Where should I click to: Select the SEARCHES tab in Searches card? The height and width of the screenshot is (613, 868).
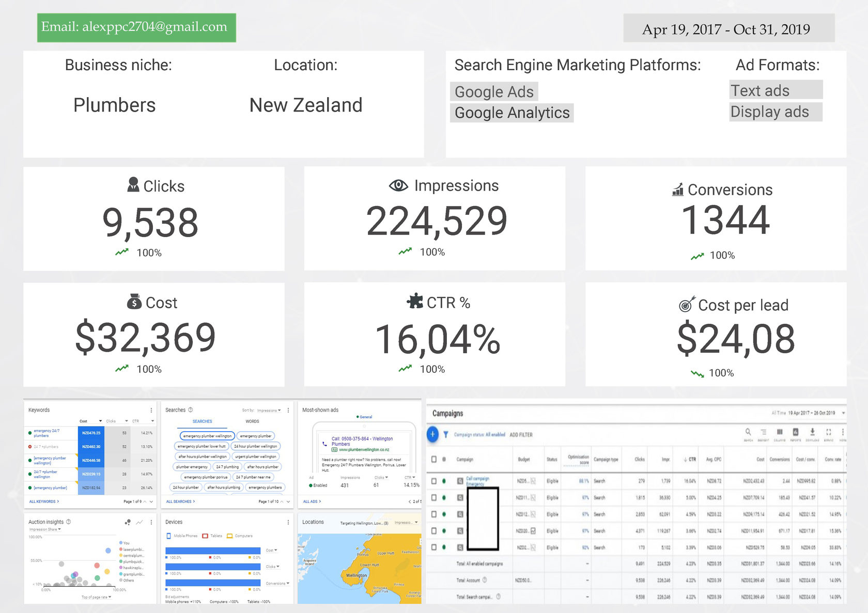click(x=203, y=421)
